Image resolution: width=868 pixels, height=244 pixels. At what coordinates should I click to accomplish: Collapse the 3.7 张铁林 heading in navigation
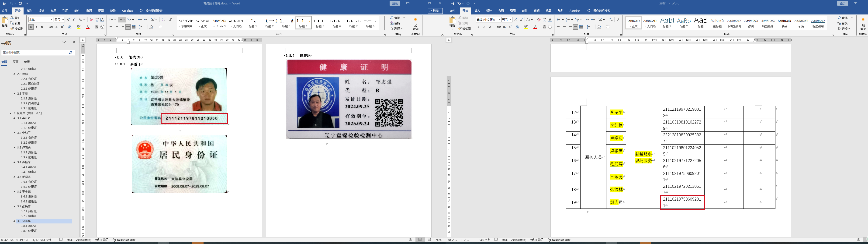(14, 206)
